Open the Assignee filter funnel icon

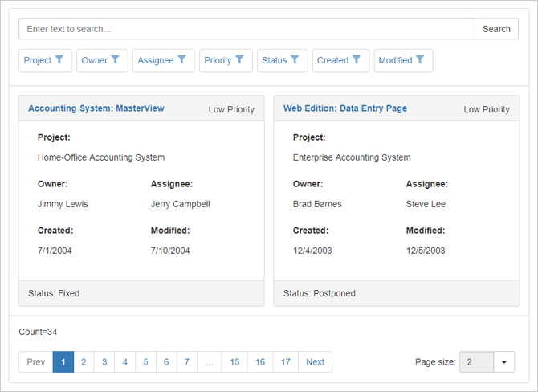pos(182,60)
